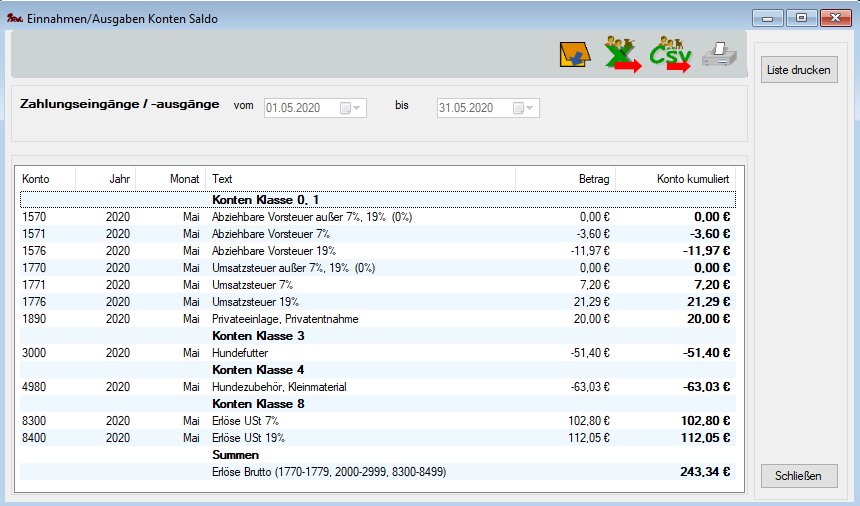Click the 'Konto kumuliert' column header

tap(676, 178)
